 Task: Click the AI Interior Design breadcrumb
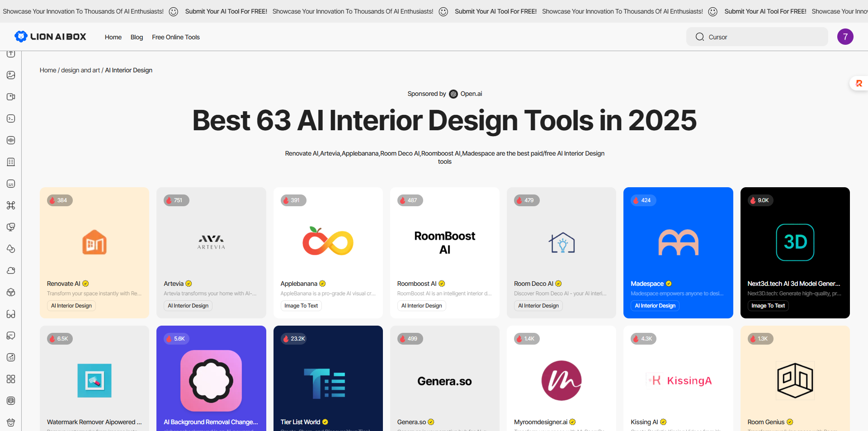[x=129, y=70]
